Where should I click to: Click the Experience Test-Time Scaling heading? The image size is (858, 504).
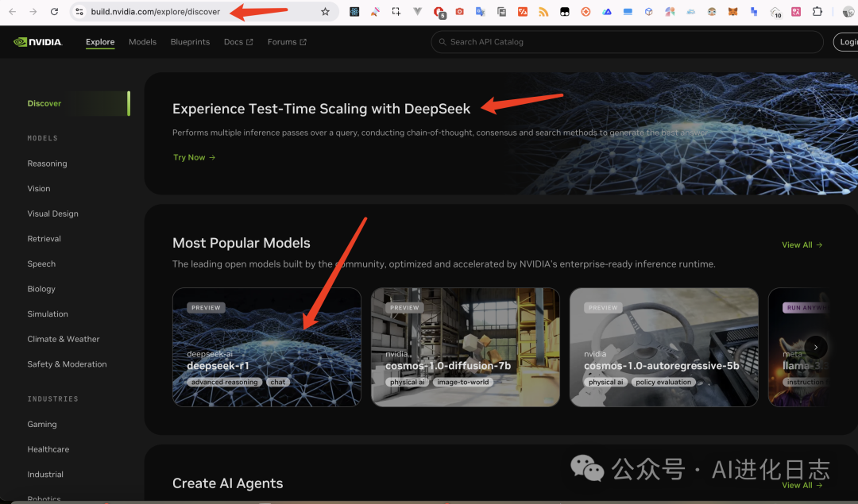[321, 109]
